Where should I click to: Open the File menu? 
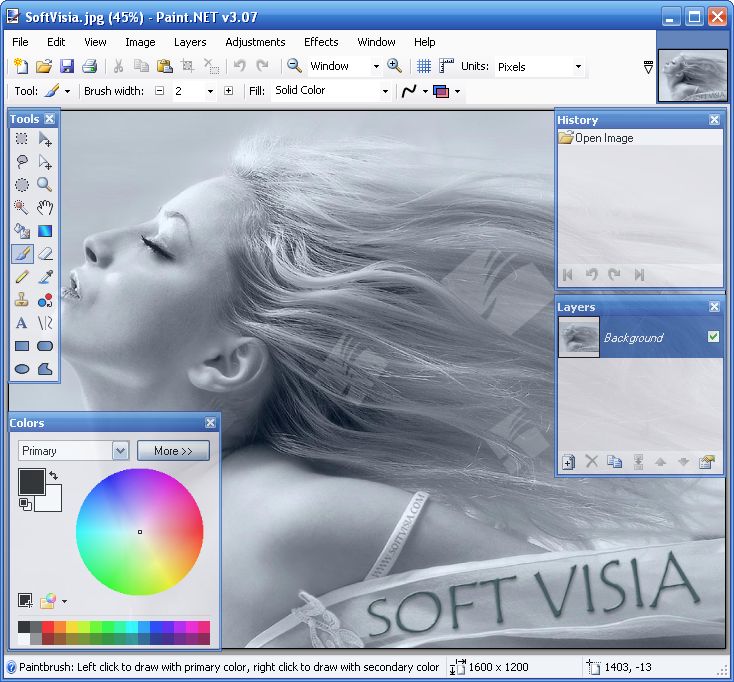(x=20, y=42)
